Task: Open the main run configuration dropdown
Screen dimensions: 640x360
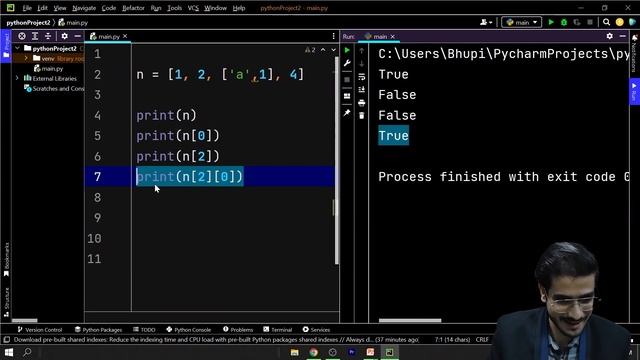Action: pyautogui.click(x=522, y=22)
